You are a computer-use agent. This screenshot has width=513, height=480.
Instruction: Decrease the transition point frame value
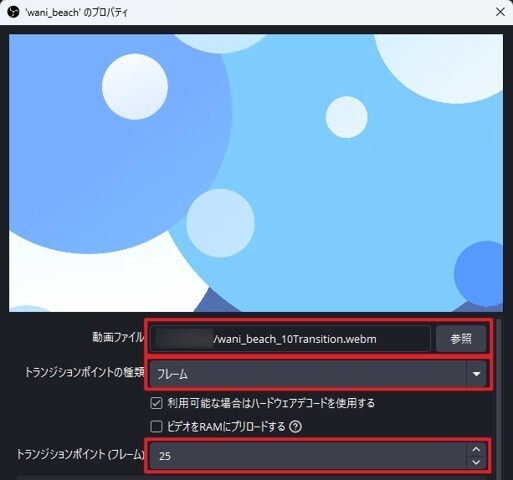point(476,462)
